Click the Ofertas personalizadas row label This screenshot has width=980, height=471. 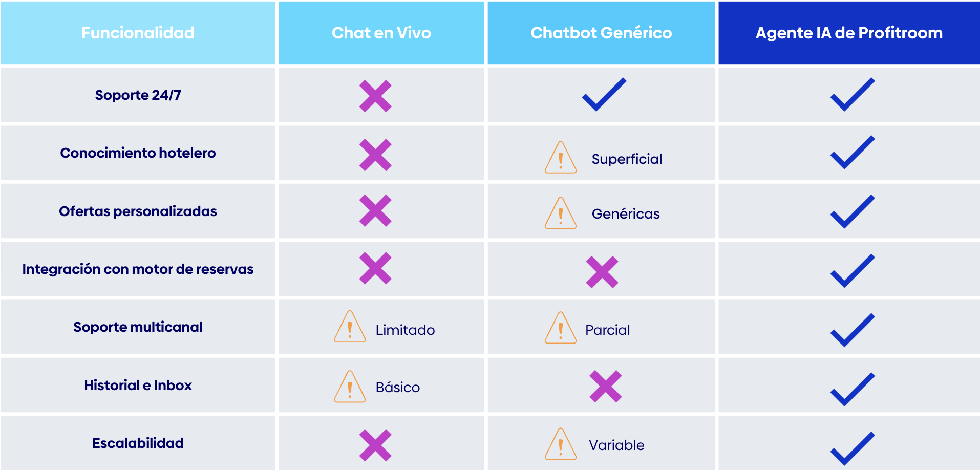point(138,211)
